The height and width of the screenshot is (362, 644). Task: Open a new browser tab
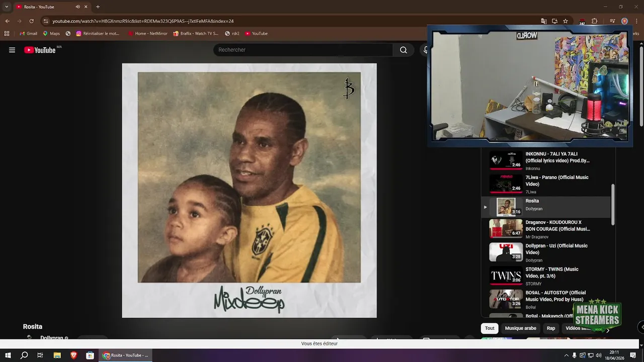(98, 7)
